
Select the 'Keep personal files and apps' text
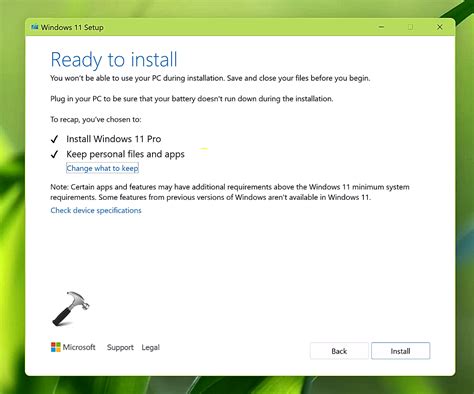click(x=125, y=154)
